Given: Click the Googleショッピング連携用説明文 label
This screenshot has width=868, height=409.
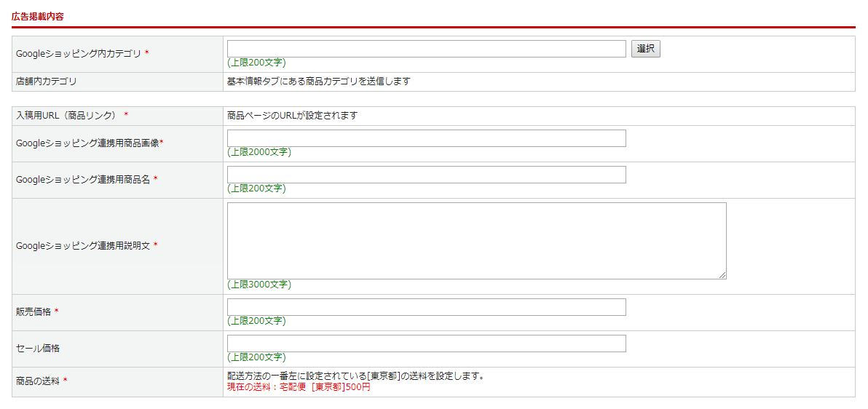Looking at the screenshot, I should pyautogui.click(x=82, y=246).
